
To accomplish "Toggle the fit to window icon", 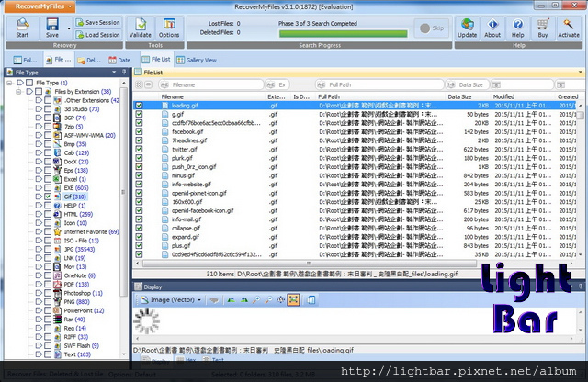I will (x=293, y=299).
